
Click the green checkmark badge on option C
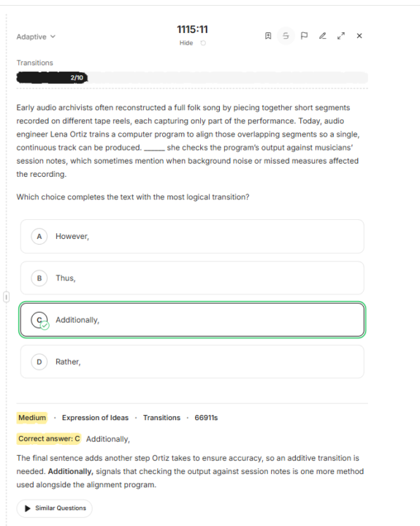(x=45, y=325)
